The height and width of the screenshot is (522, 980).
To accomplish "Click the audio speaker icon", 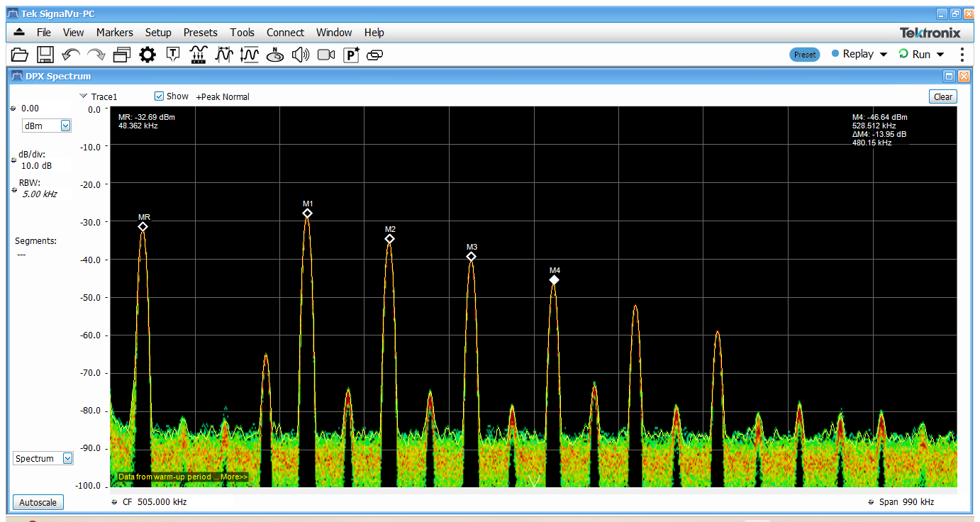I will tap(301, 55).
